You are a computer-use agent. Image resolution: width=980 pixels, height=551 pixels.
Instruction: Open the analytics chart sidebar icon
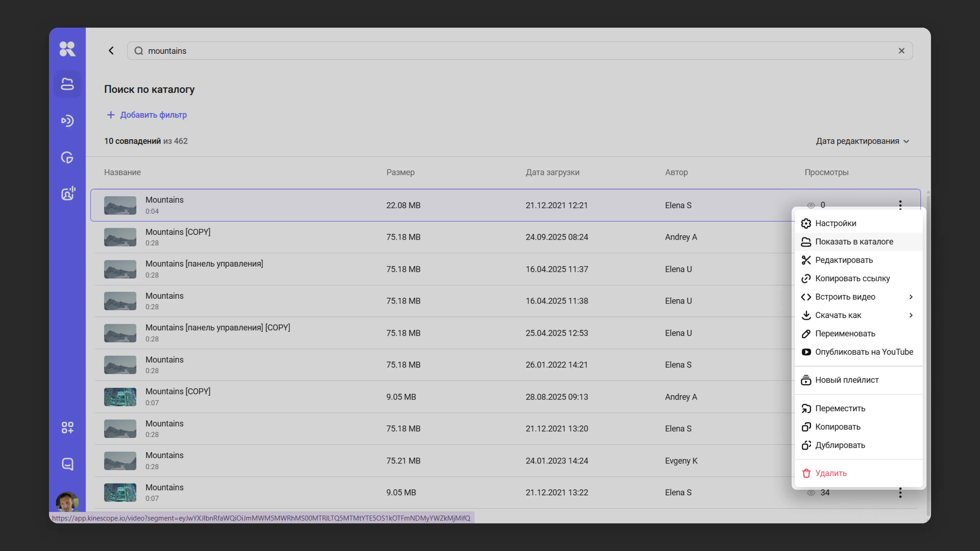pos(67,157)
